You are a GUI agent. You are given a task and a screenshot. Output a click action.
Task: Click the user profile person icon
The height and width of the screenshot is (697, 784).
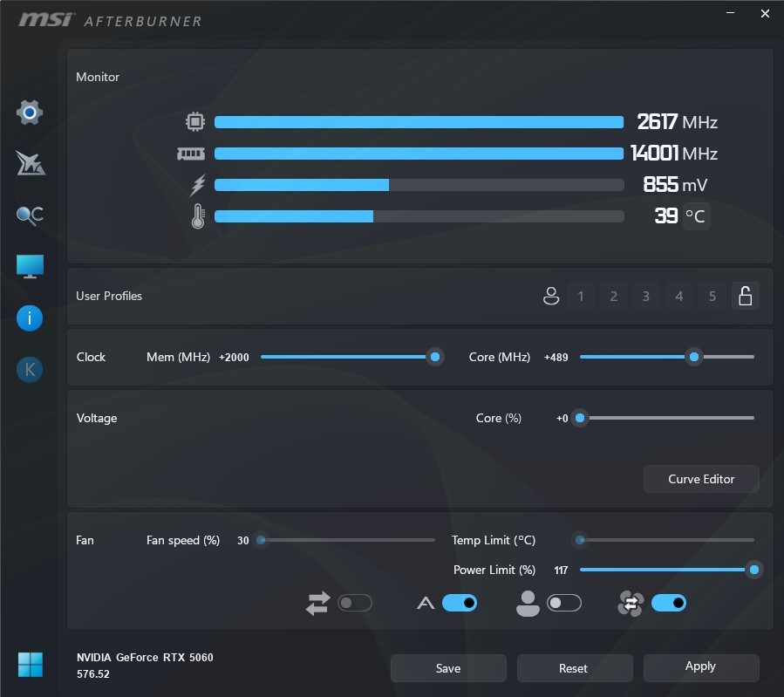click(551, 296)
